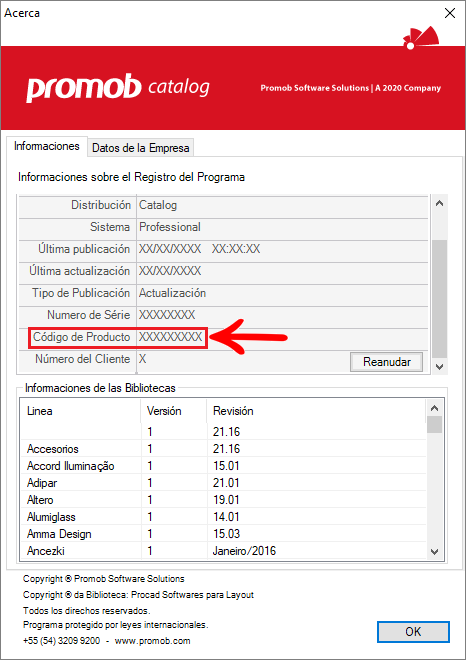Click the Numero de Série value cell
Viewport: 466px width, 660px height.
(282, 315)
